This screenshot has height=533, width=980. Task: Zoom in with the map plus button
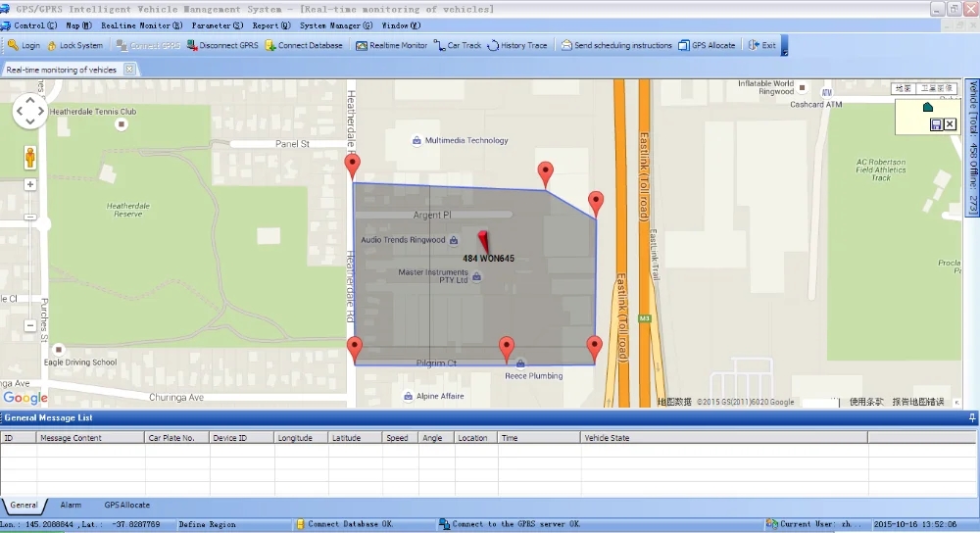click(x=30, y=184)
